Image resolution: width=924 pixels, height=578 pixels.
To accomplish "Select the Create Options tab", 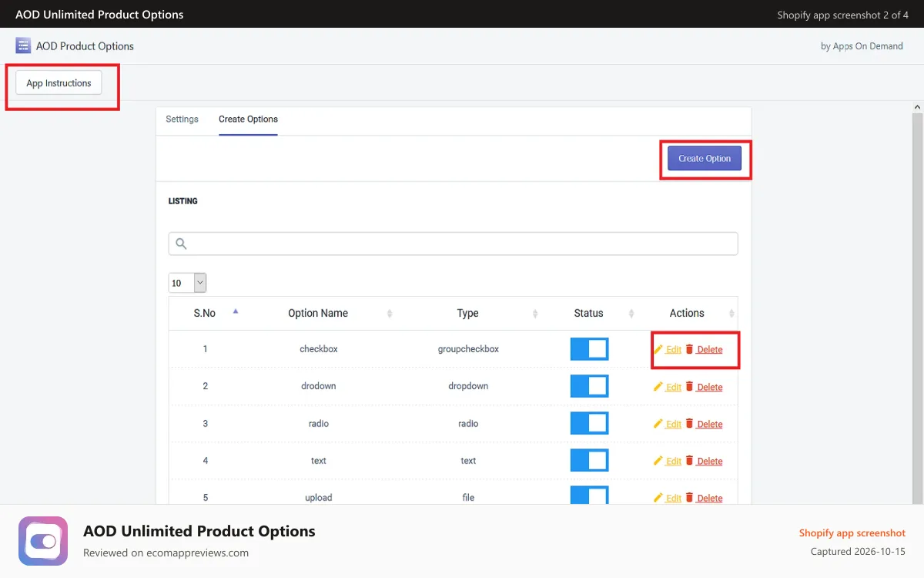I will pyautogui.click(x=248, y=119).
